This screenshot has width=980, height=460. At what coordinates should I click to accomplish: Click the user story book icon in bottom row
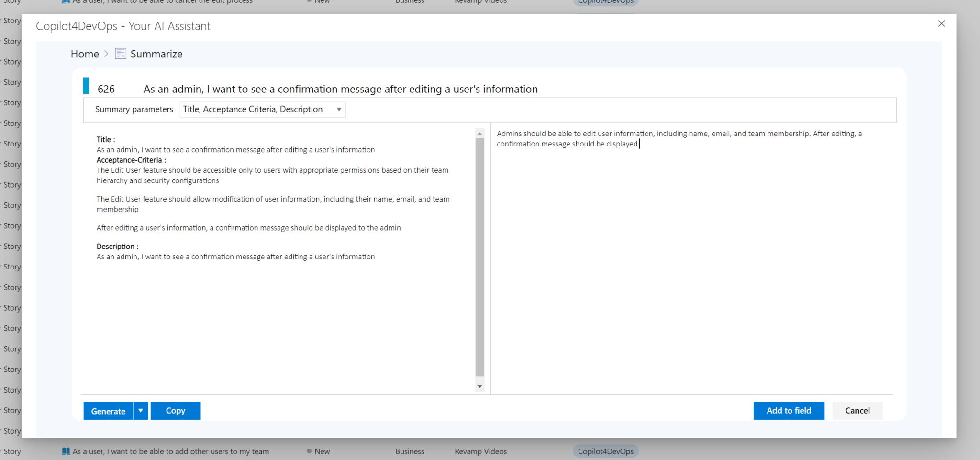pos(66,451)
